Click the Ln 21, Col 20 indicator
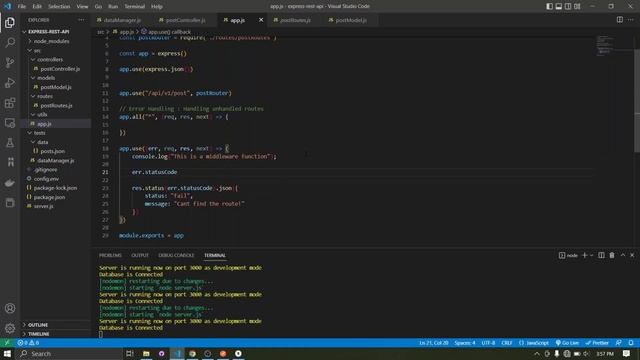The width and height of the screenshot is (640, 360). pyautogui.click(x=433, y=343)
